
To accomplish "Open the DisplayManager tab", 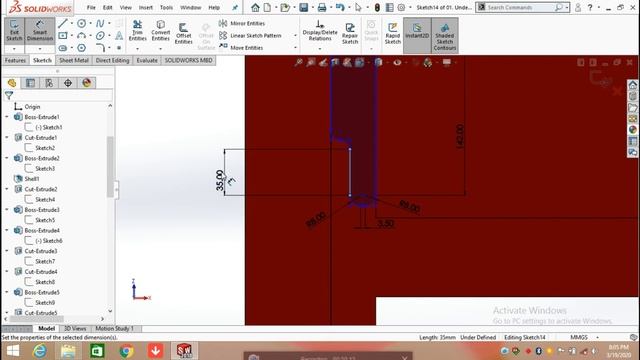I will (x=87, y=83).
